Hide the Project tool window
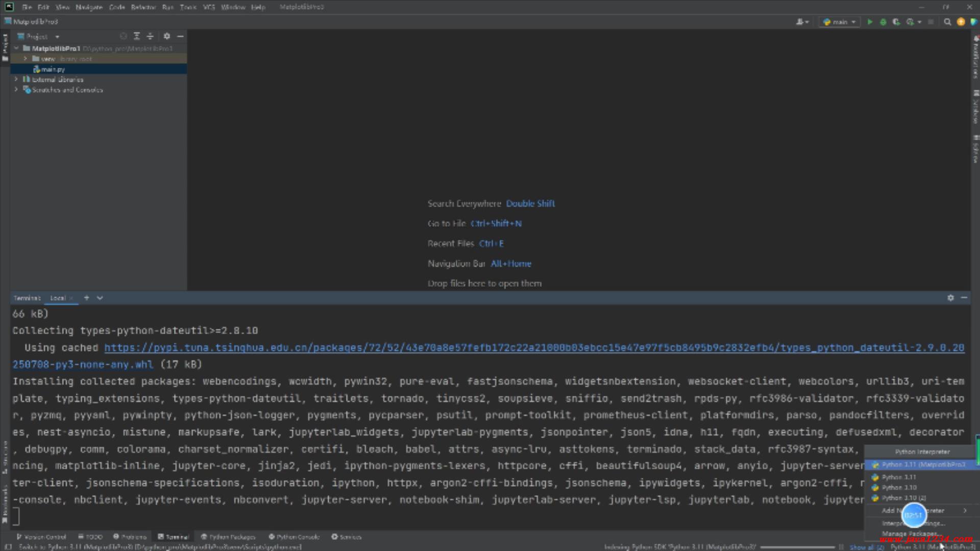Image resolution: width=980 pixels, height=551 pixels. 180,36
